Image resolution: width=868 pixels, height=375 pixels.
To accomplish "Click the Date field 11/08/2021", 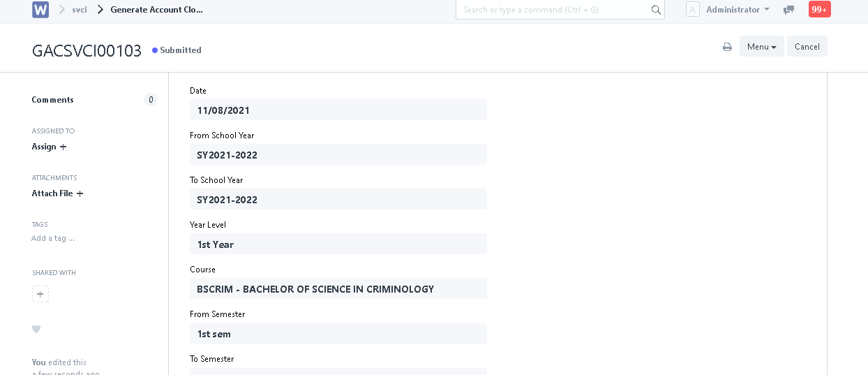I will coord(338,110).
